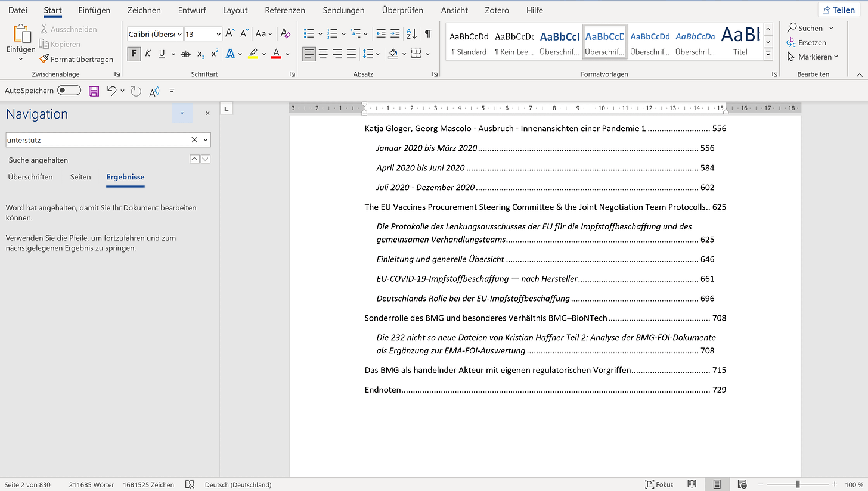Screen dimensions: 868x491
Task: Open customize quick access toolbar arrow
Action: (x=172, y=91)
